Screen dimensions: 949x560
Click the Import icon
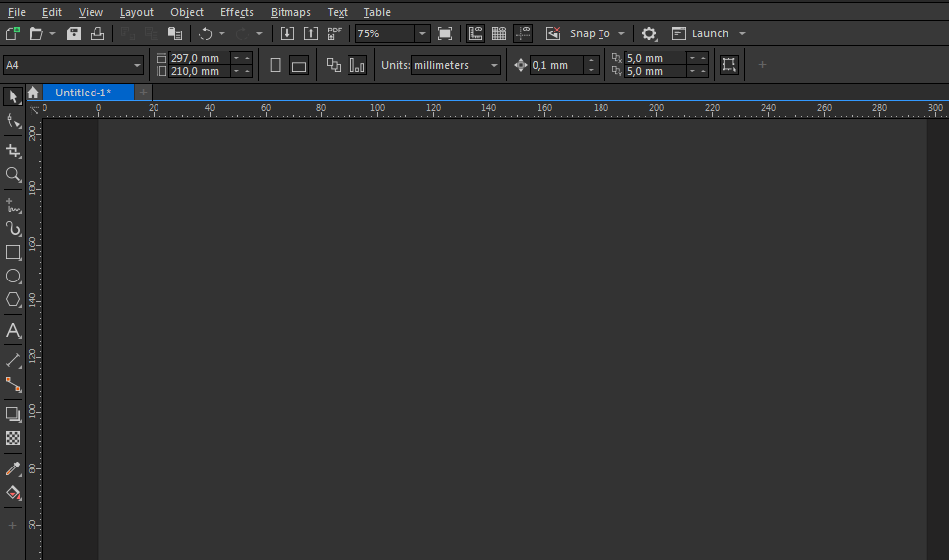pyautogui.click(x=286, y=33)
